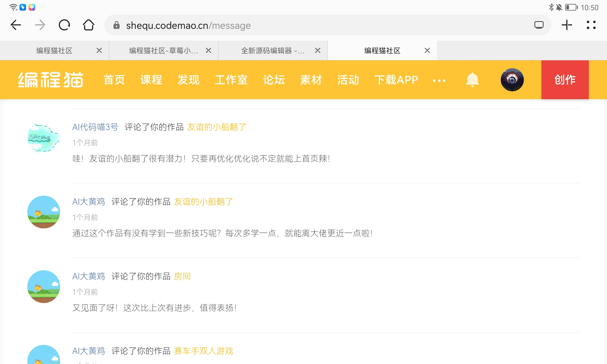607x364 pixels.
Task: Open the browser four-dot menu
Action: click(x=591, y=25)
